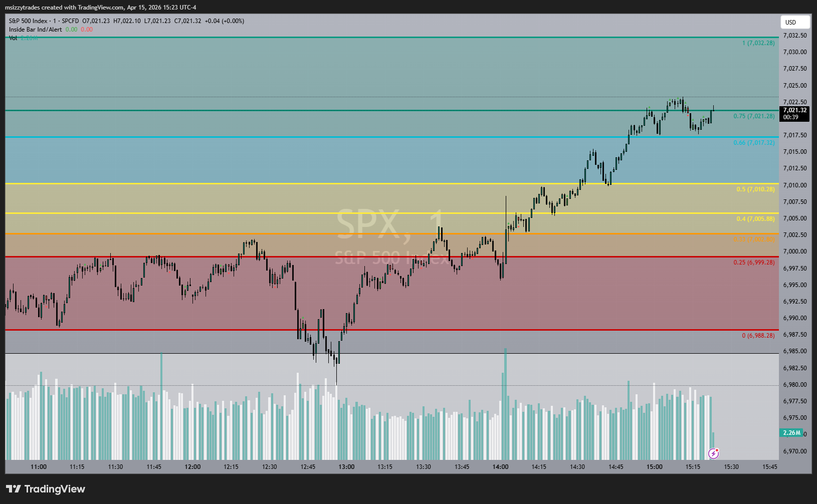Click the 14:00 label on the time axis
Viewport: 817px width, 504px height.
500,467
